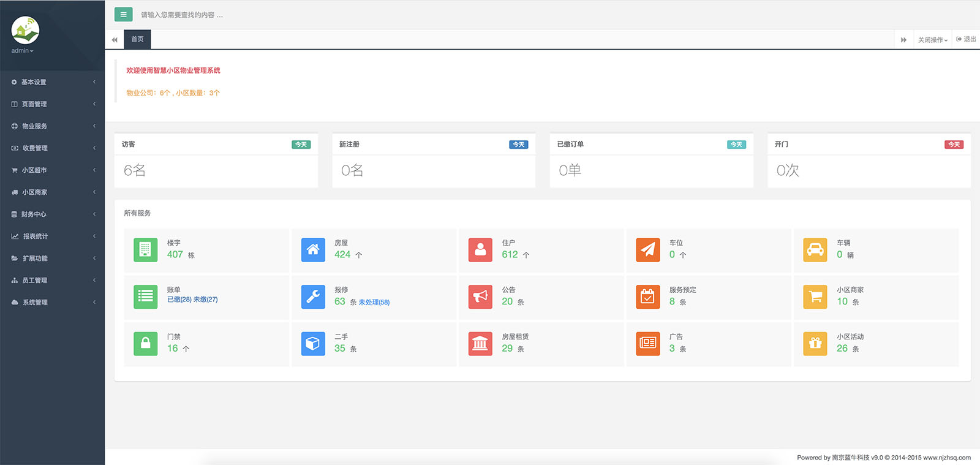Click the green hamburger menu toggle button
The width and height of the screenshot is (980, 465).
coord(123,14)
